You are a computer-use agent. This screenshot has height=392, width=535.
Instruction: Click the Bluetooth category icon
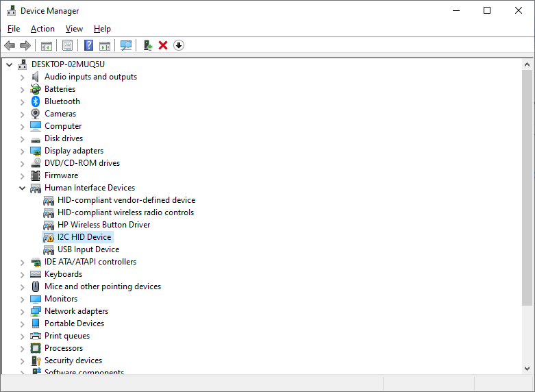coord(36,101)
